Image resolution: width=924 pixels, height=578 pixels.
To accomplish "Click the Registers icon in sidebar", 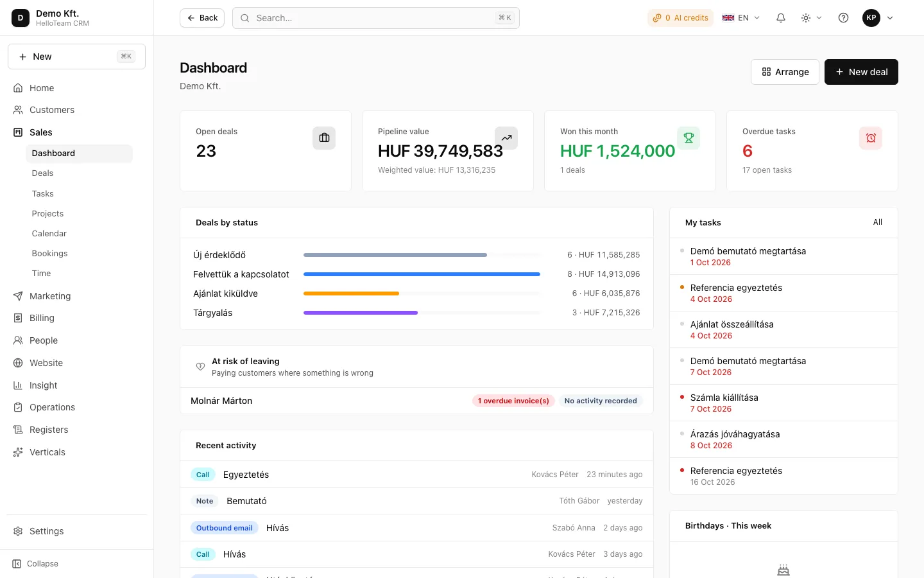I will click(18, 430).
